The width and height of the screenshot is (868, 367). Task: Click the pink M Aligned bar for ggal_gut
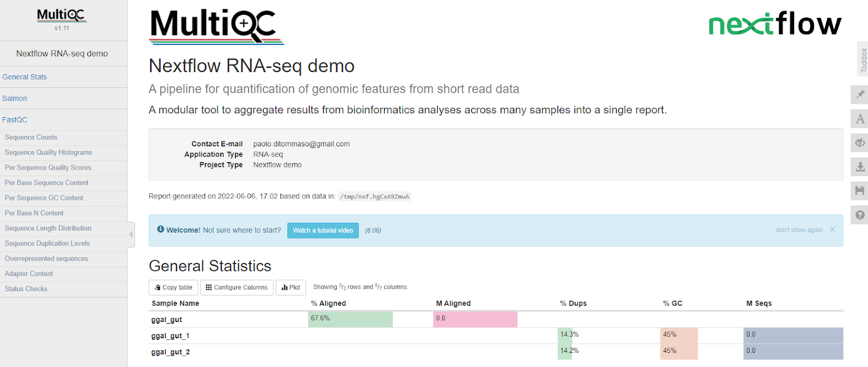tap(475, 319)
